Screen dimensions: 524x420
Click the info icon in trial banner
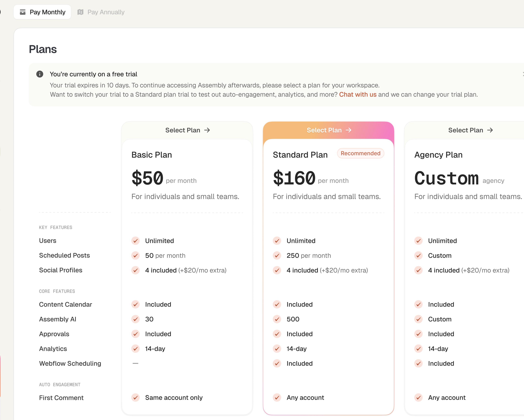(40, 74)
